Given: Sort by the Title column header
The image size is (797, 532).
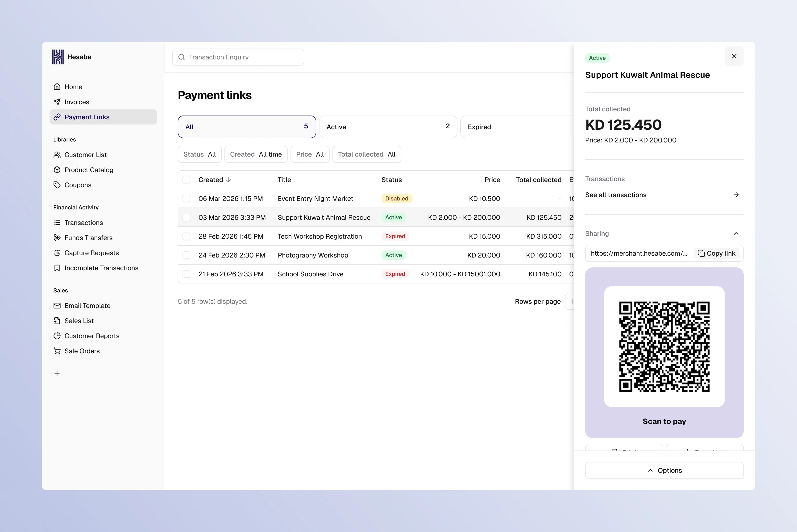Looking at the screenshot, I should (x=284, y=180).
